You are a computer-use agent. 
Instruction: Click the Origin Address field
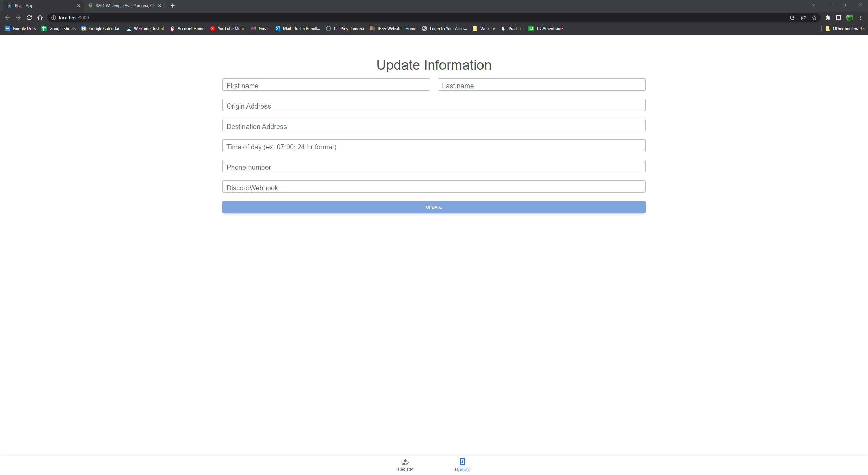pos(434,105)
